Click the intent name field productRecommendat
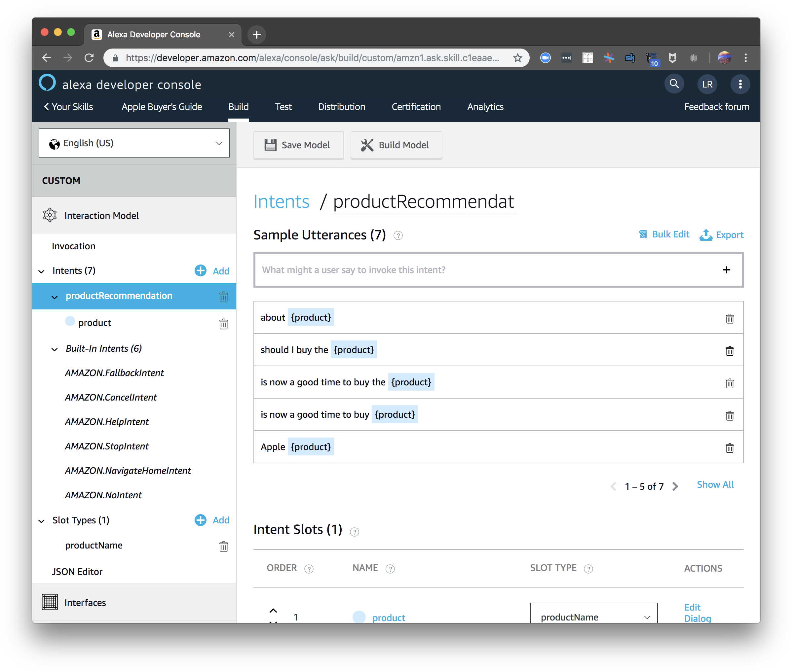 click(x=424, y=202)
